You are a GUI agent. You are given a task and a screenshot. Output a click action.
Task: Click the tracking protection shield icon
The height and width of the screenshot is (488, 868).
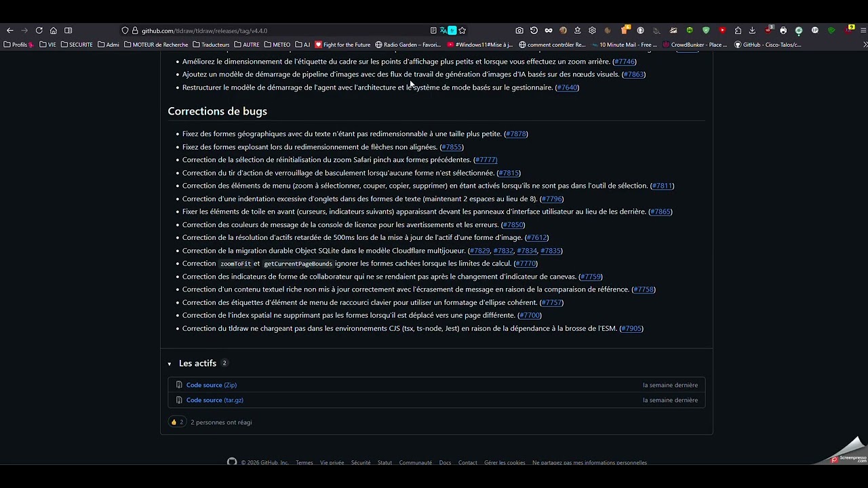(125, 30)
